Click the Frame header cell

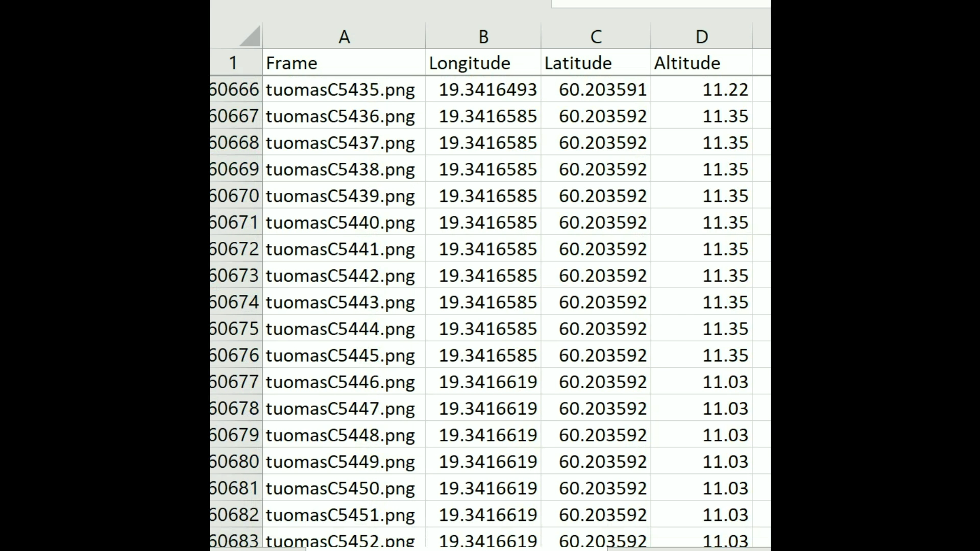click(344, 62)
